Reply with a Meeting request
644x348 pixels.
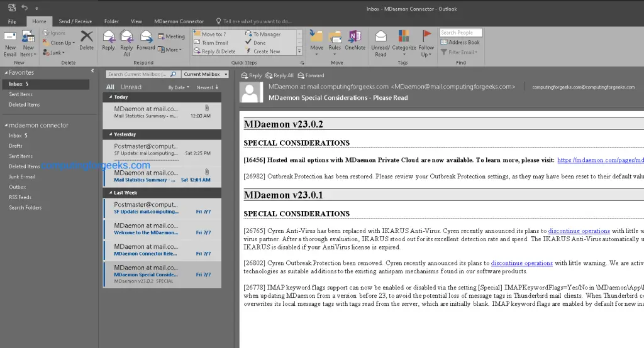(171, 36)
